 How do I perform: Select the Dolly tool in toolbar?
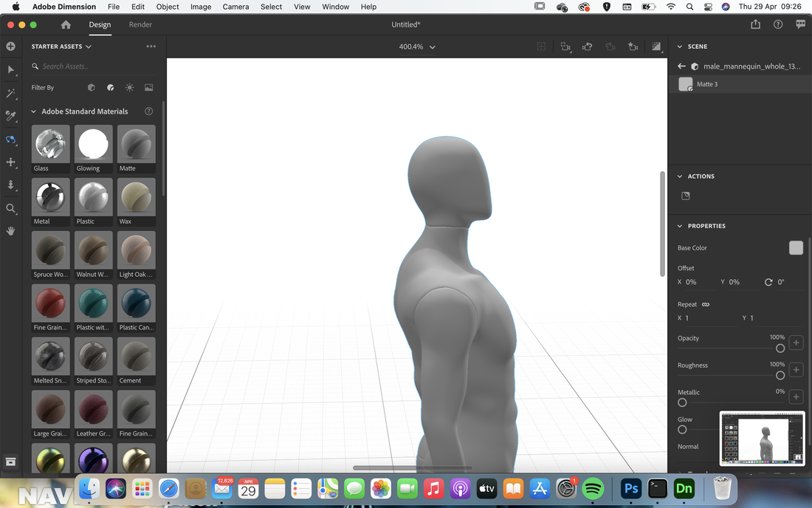click(x=10, y=185)
